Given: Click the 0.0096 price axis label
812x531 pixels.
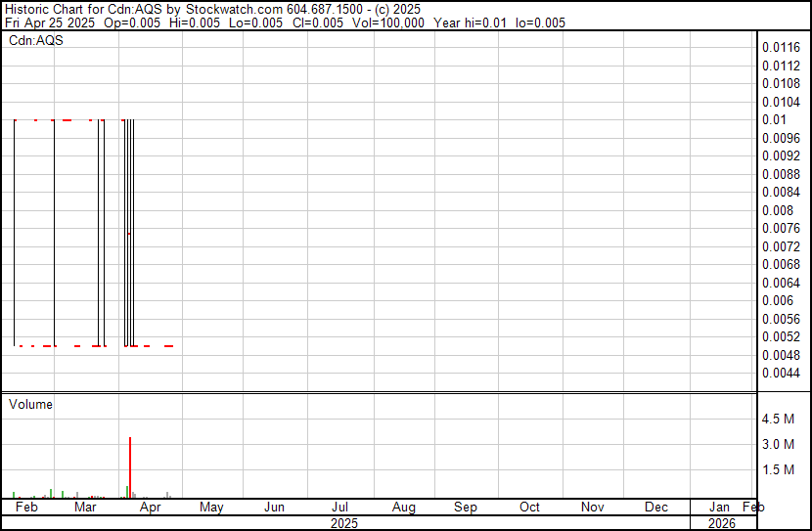Looking at the screenshot, I should tap(781, 138).
